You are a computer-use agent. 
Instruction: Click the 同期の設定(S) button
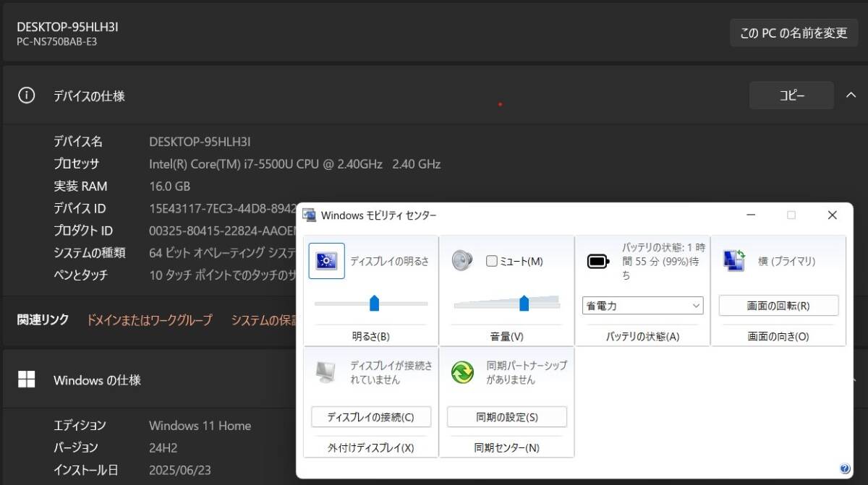click(x=507, y=417)
